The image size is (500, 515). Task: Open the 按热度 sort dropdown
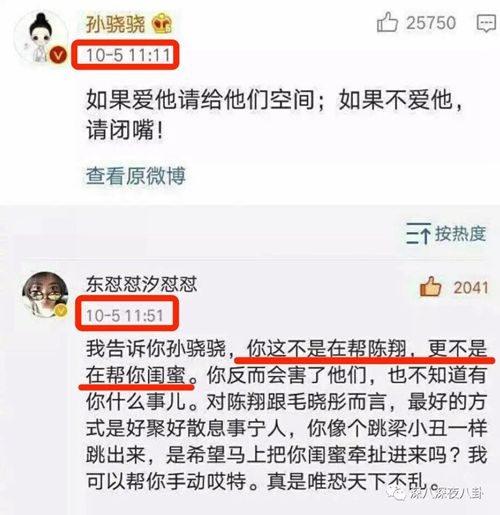pos(446,233)
